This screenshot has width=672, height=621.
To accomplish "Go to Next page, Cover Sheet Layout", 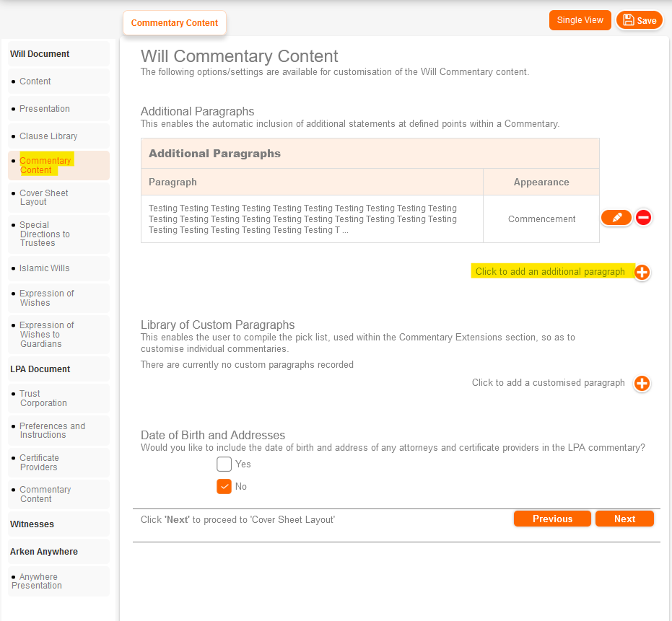I will point(624,519).
